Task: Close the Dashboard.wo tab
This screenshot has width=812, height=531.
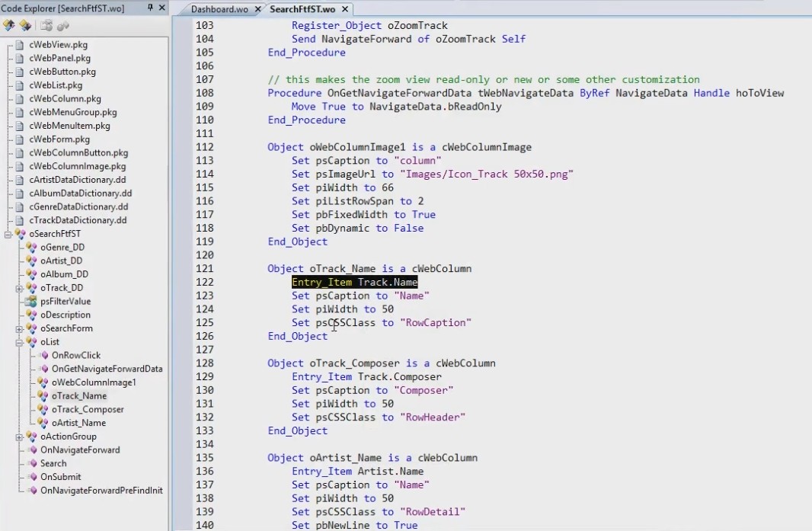Action: point(257,10)
